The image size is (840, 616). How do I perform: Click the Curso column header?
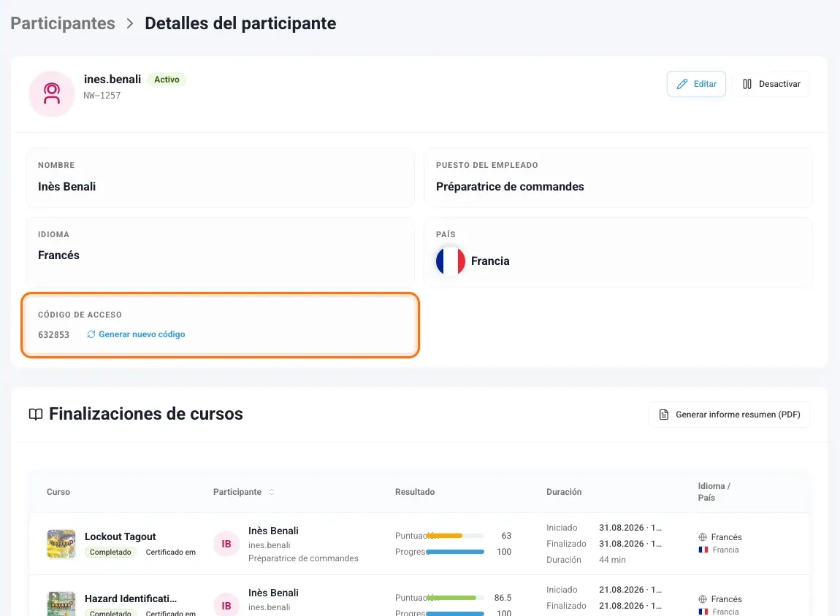58,492
